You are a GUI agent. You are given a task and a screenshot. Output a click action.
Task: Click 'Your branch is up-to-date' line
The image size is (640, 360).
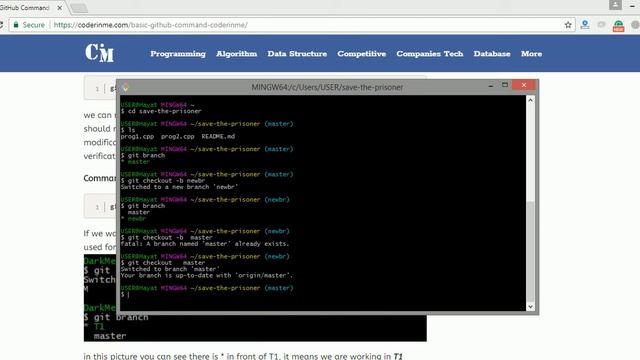pyautogui.click(x=207, y=276)
